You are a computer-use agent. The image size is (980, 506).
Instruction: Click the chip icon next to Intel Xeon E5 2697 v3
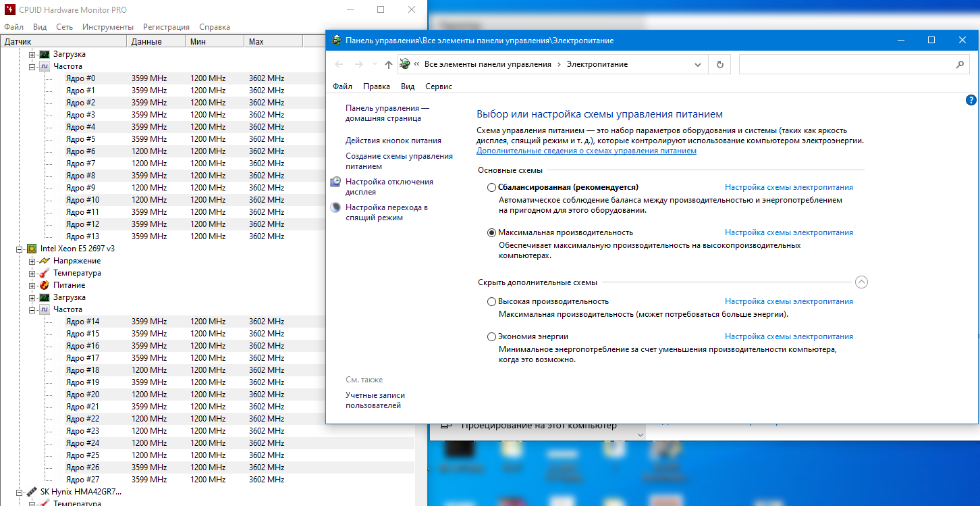(32, 249)
